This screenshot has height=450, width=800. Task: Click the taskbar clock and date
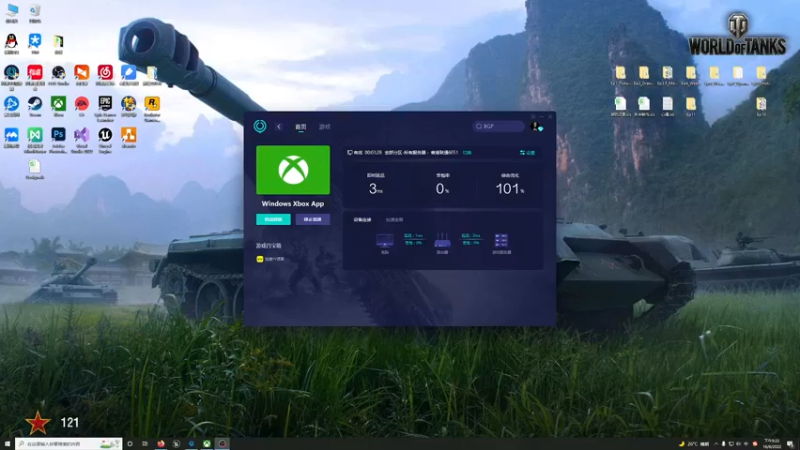[x=772, y=444]
